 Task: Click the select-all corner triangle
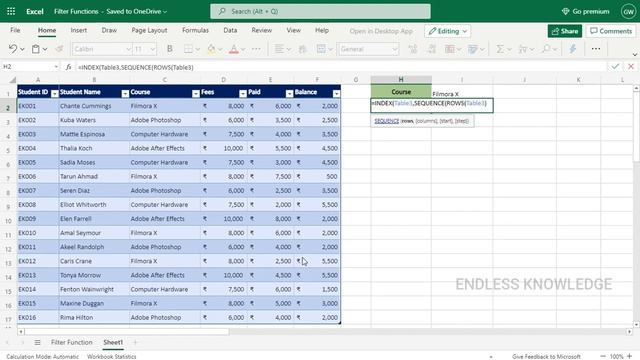(x=13, y=80)
